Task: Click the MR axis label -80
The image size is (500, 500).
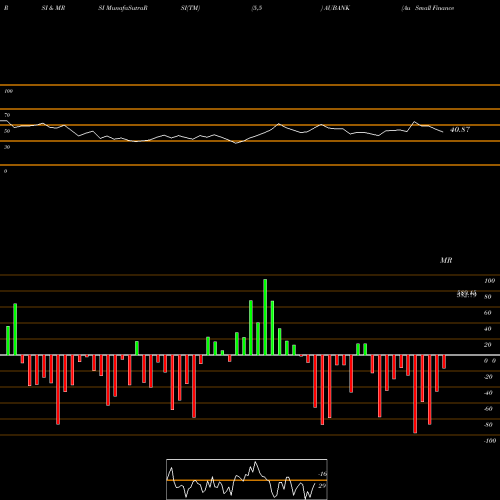Action: coord(488,425)
